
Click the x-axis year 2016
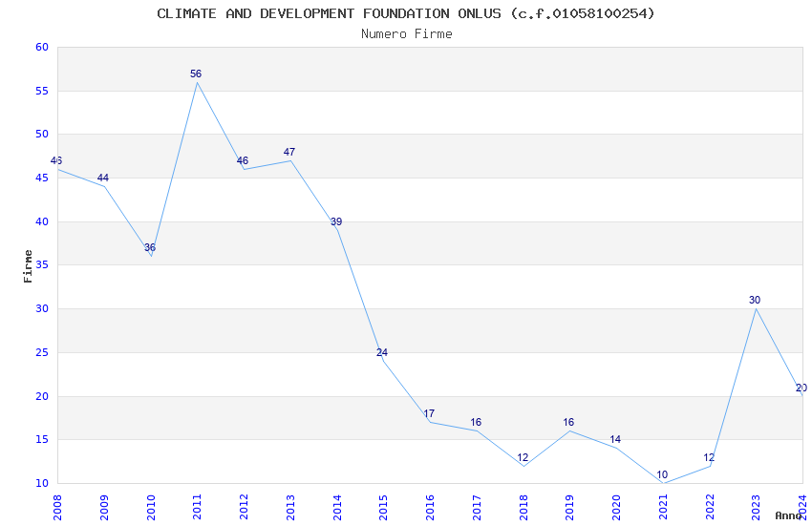click(430, 507)
